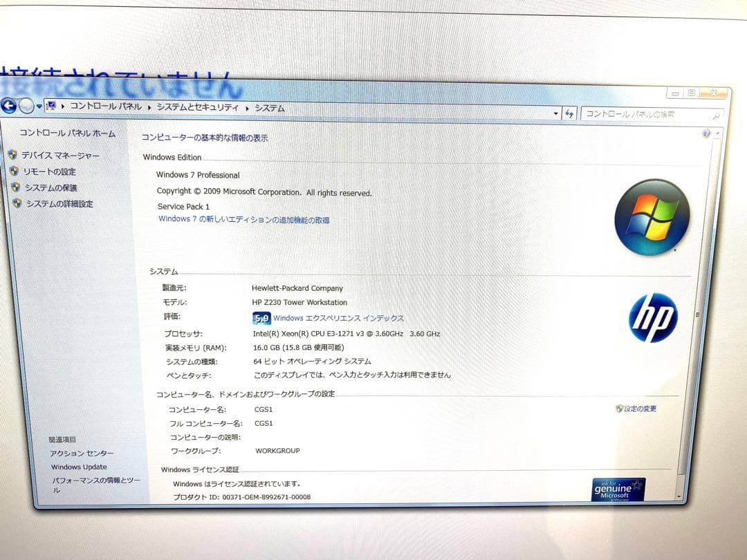Viewport: 747px width, 560px height.
Task: Click the shield icon beside システムの保護
Action: pos(15,187)
